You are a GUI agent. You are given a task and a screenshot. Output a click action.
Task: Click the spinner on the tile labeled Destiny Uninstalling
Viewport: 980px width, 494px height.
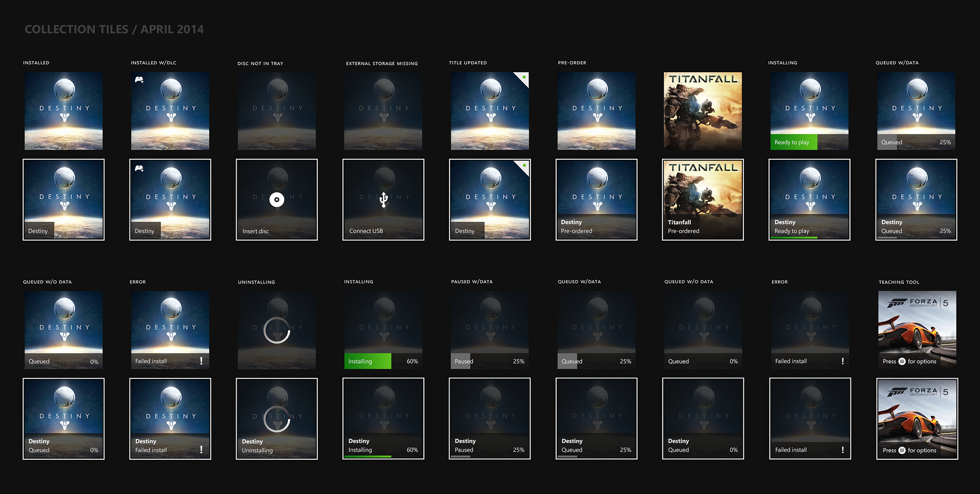[x=276, y=419]
